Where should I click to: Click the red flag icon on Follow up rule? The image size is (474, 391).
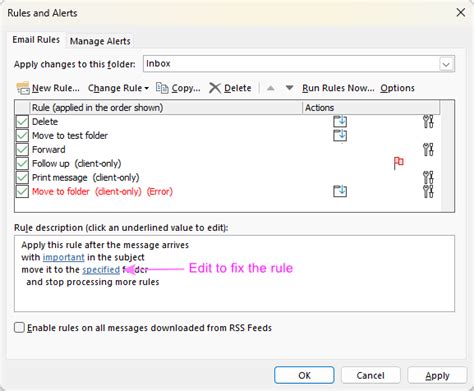click(398, 163)
